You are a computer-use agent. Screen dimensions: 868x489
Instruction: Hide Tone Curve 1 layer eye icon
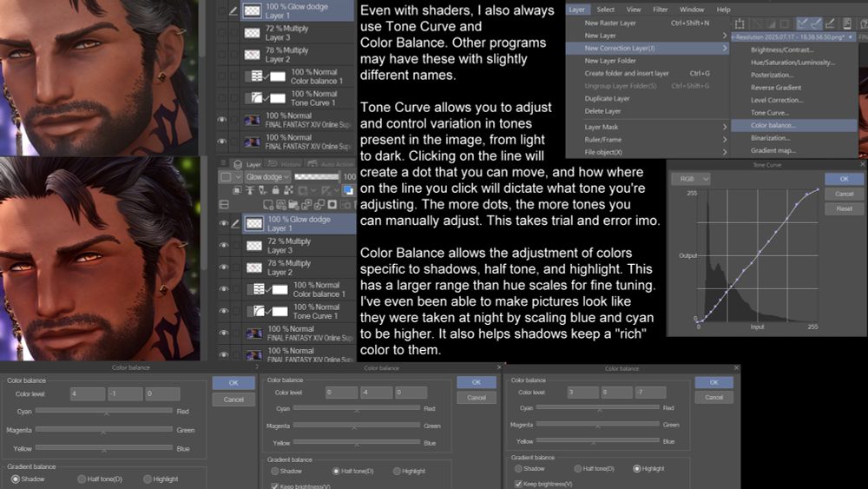pyautogui.click(x=224, y=311)
